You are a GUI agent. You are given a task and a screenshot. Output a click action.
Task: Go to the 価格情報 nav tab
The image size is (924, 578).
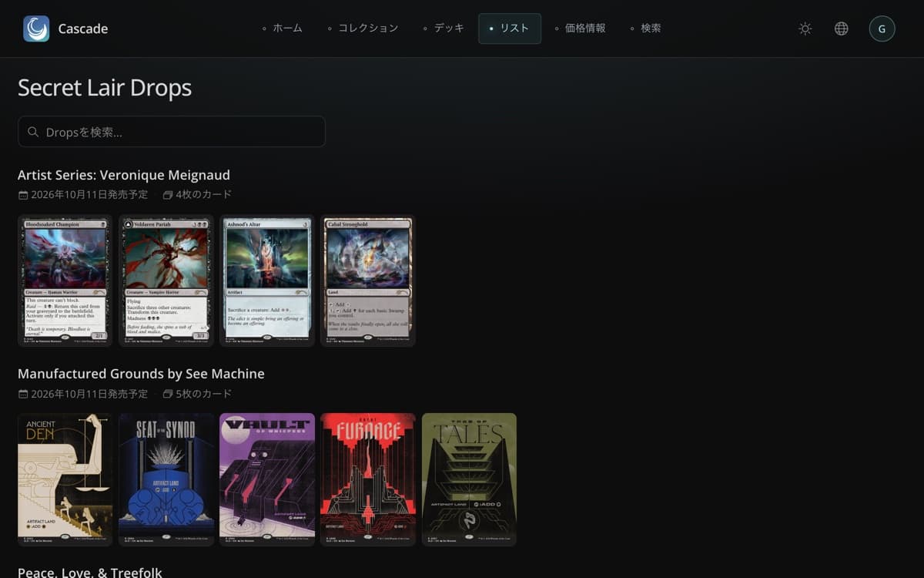click(x=581, y=29)
